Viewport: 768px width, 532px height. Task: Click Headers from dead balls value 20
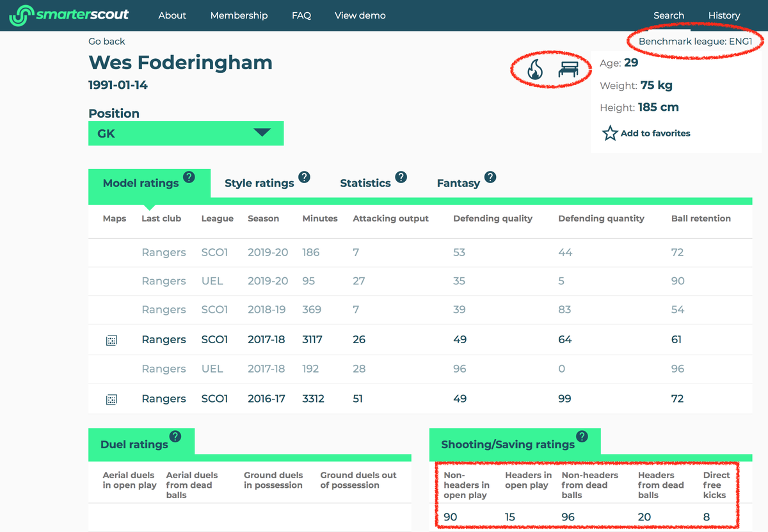click(644, 517)
